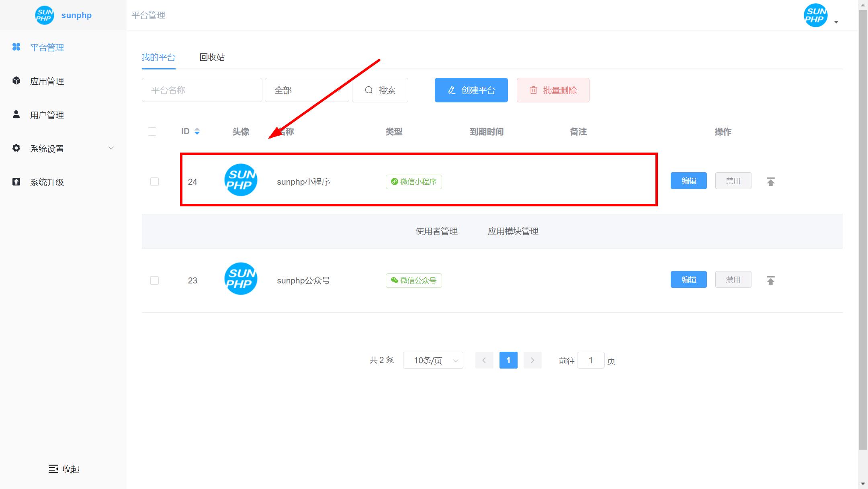Open 平台管理 sidebar icon

(16, 47)
